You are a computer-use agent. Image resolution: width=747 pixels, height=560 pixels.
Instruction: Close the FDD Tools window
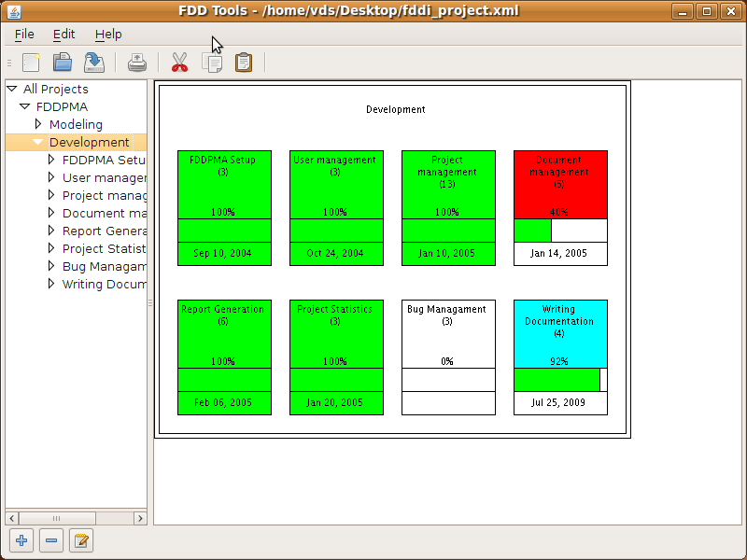(x=731, y=11)
